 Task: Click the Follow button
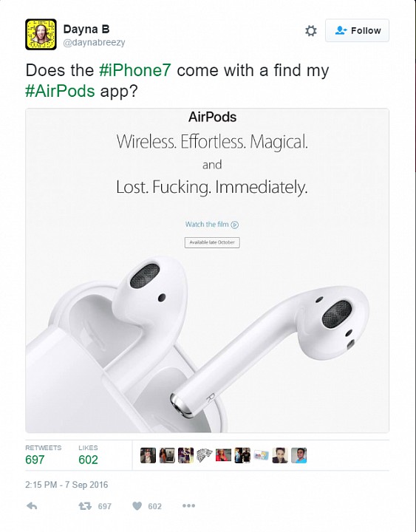(357, 30)
